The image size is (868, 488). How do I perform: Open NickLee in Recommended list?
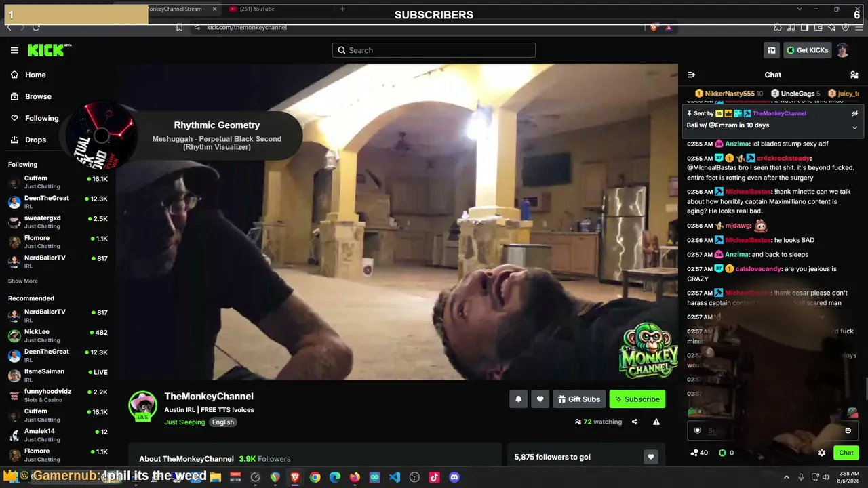pyautogui.click(x=58, y=336)
